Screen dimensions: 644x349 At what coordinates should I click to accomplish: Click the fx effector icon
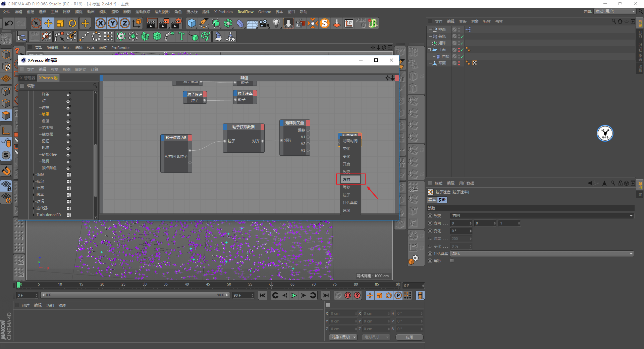click(230, 36)
